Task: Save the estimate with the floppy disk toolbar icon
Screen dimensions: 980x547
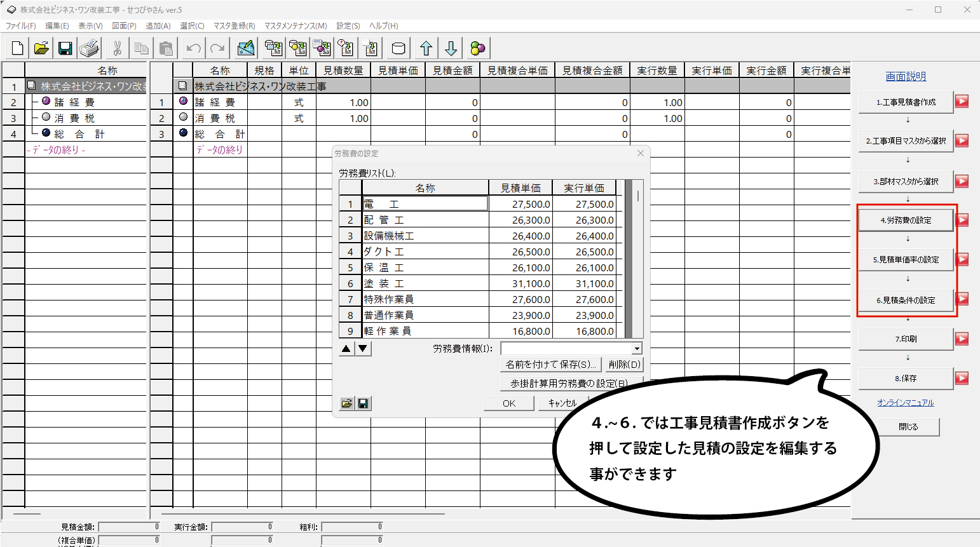Action: pos(65,48)
